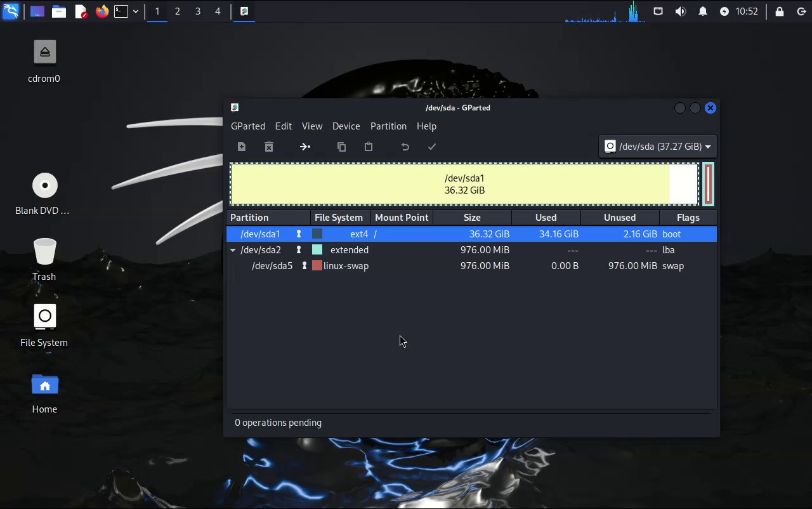Collapse the /dev/sda2 extended partition tree

point(233,250)
